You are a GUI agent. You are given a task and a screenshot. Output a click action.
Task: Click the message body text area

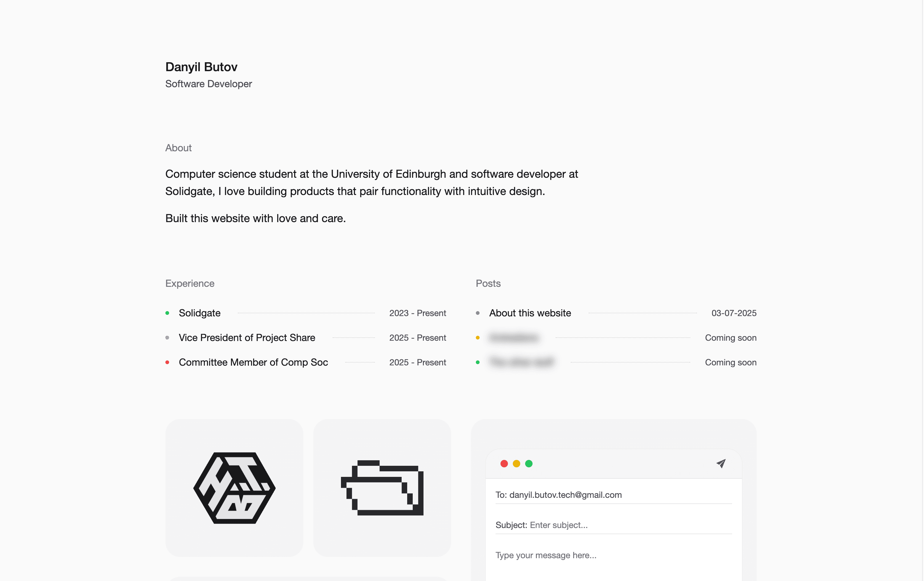pyautogui.click(x=614, y=564)
